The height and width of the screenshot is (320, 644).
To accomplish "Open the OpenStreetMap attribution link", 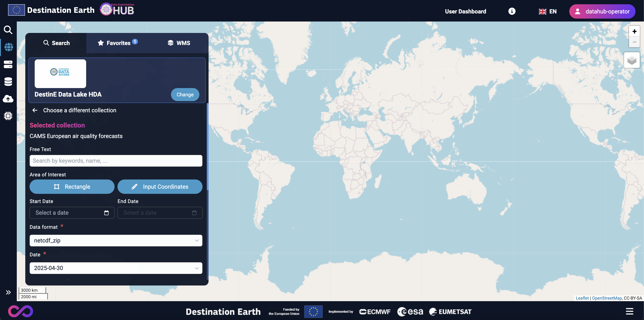I will [606, 298].
